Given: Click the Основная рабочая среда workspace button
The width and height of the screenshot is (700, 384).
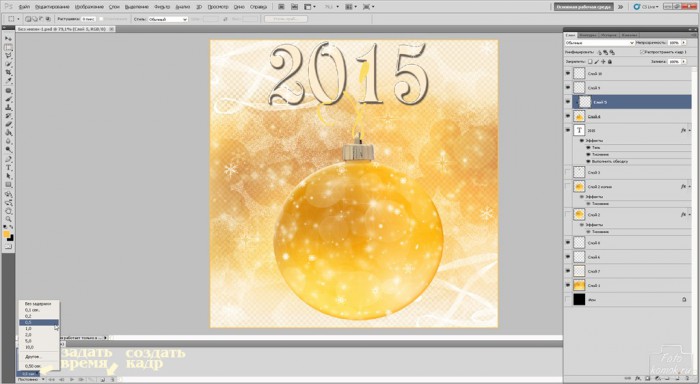Looking at the screenshot, I should tap(583, 7).
